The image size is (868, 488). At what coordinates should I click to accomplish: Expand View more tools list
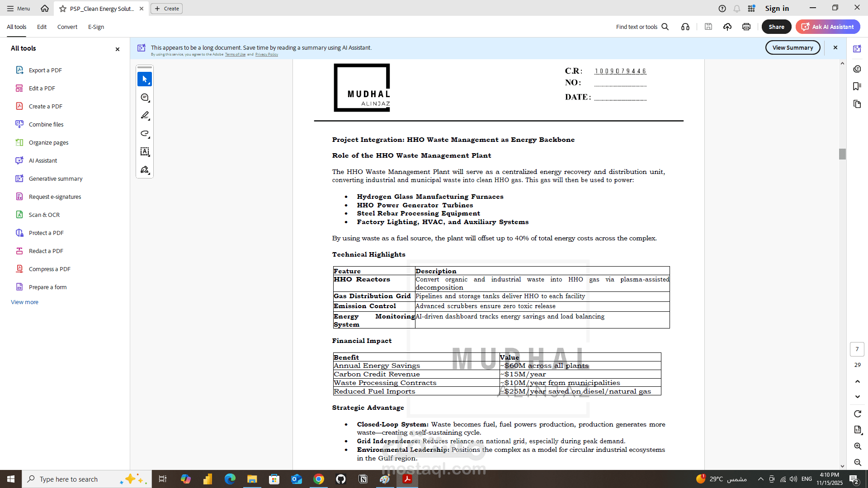(x=24, y=302)
